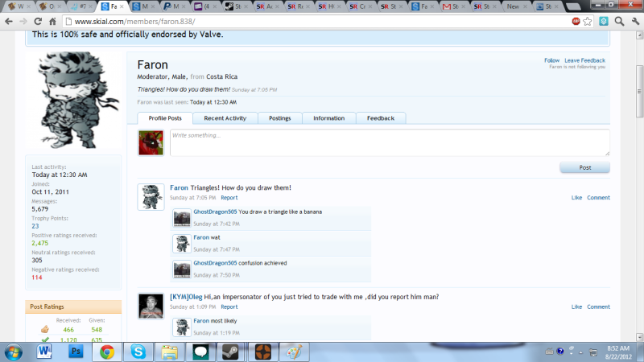Click the browser reload button

pos(39,20)
